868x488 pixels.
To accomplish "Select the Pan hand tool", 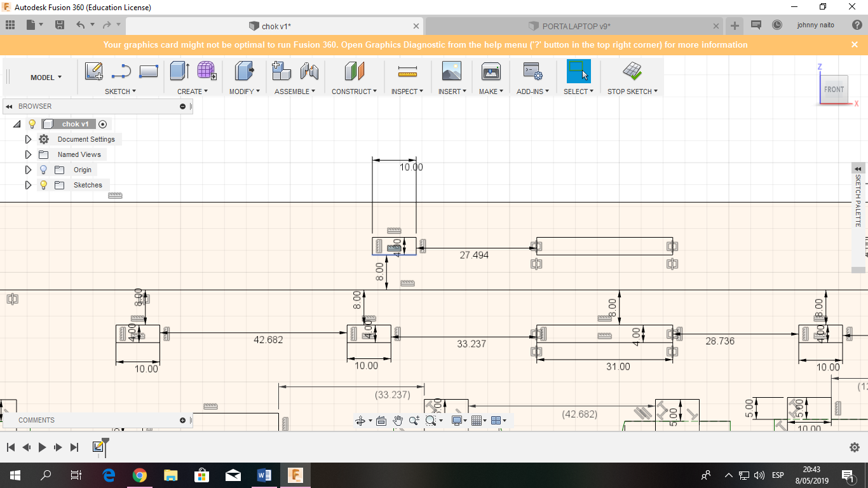I will pyautogui.click(x=398, y=421).
